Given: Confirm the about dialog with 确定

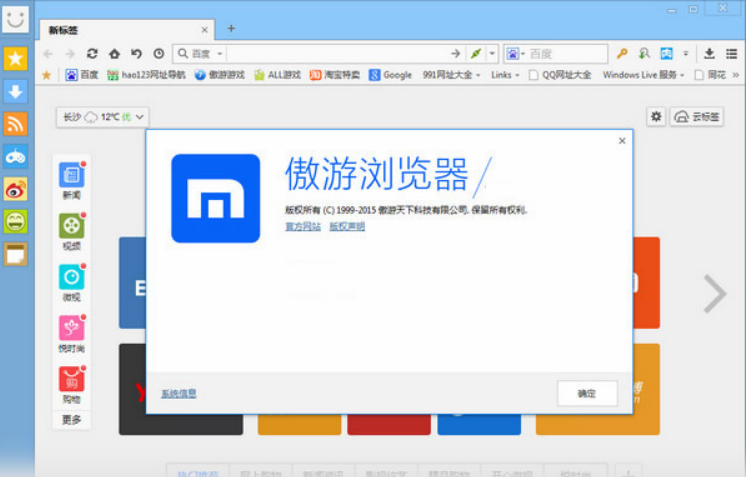Looking at the screenshot, I should click(587, 393).
